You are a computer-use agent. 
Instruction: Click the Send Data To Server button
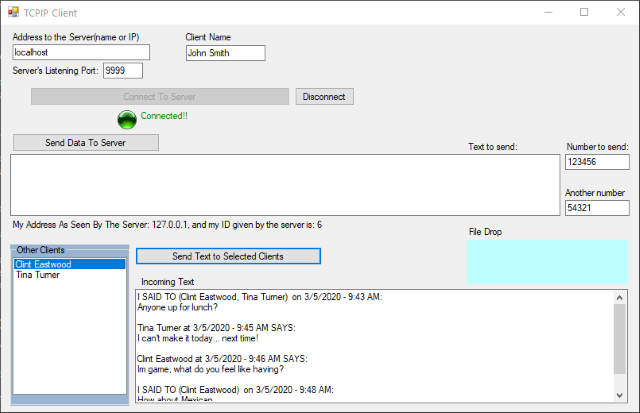[x=85, y=143]
